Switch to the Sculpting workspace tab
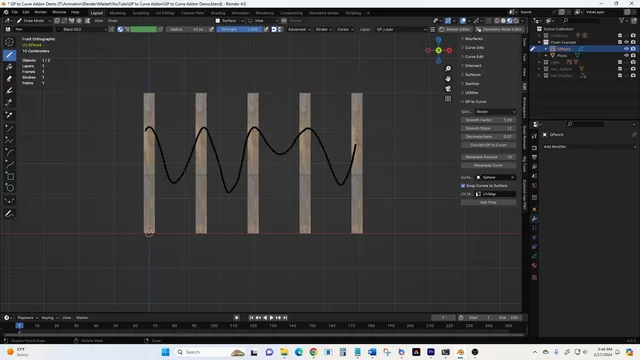This screenshot has width=640, height=360. click(140, 13)
